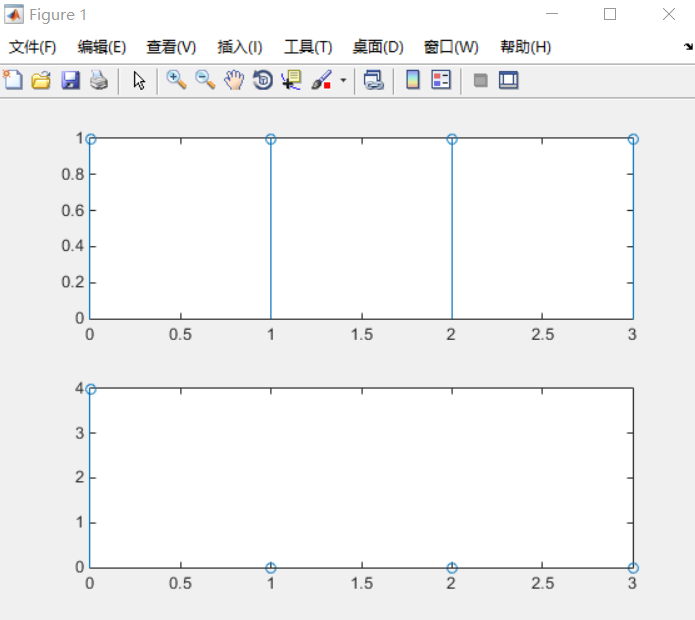Close the Figure 1 window
Screen dimensions: 695x620
[669, 14]
